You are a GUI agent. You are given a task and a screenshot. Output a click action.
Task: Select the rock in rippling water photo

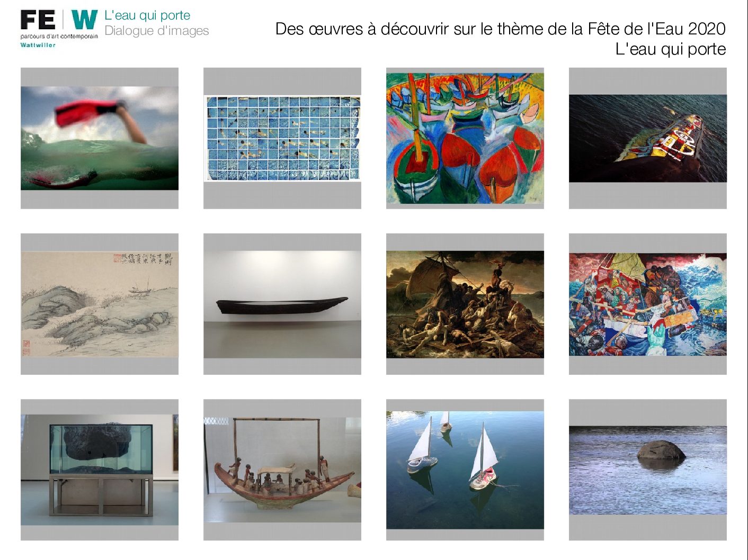click(x=648, y=470)
